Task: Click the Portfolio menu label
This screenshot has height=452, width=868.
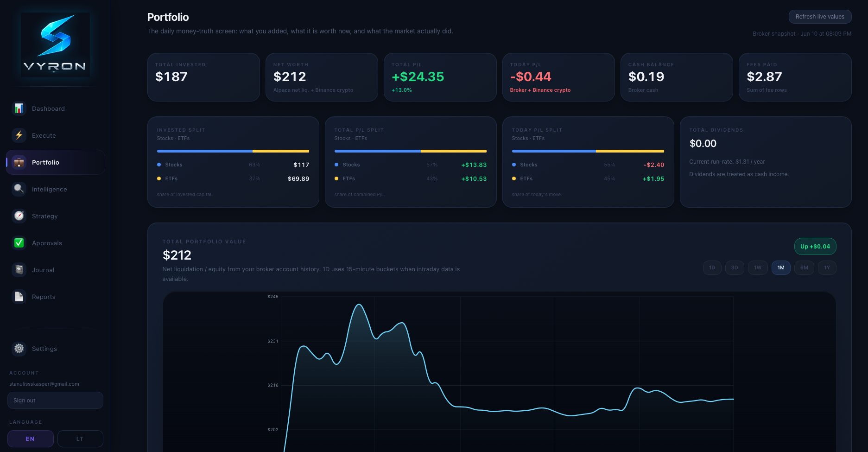Action: (45, 162)
